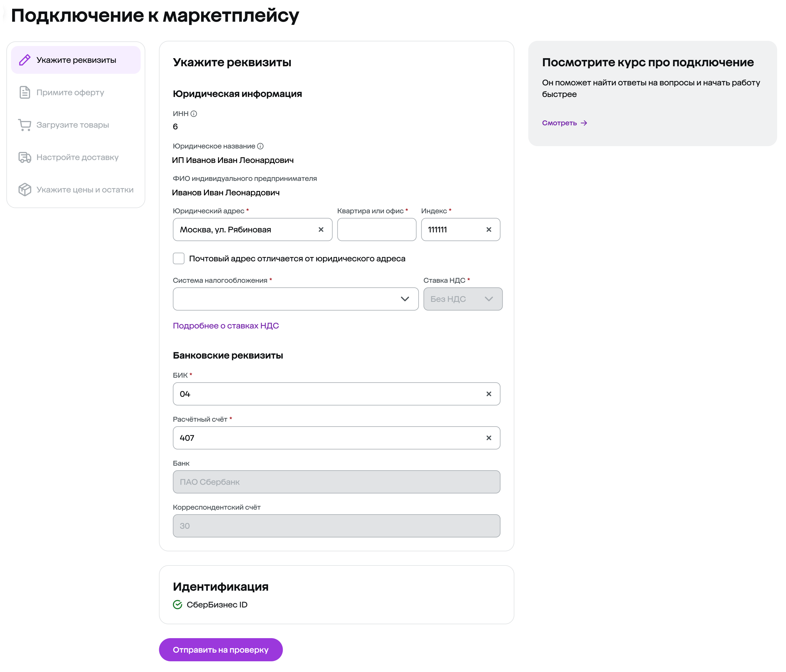Open the Укажите цены и остатки step

(85, 190)
